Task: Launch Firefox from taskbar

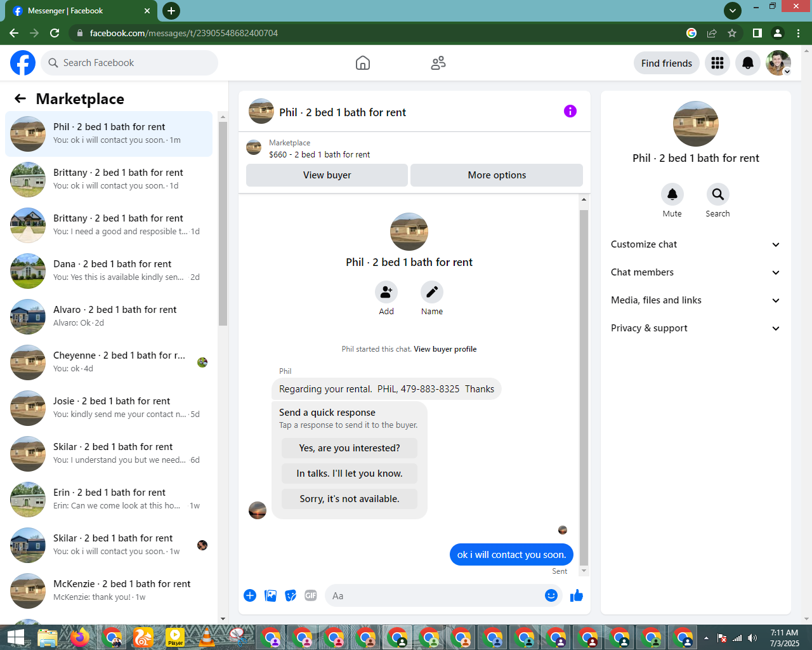Action: pyautogui.click(x=80, y=637)
